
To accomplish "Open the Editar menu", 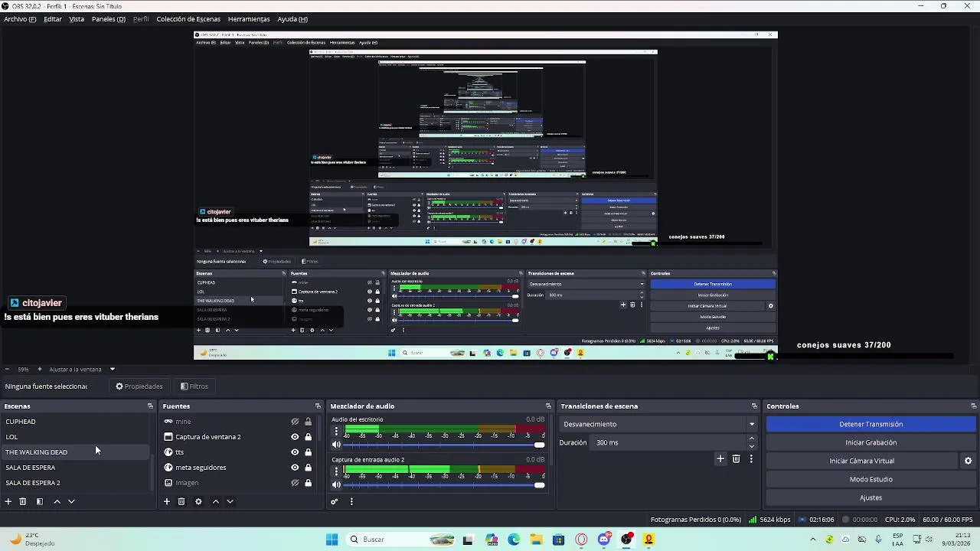I will pyautogui.click(x=53, y=19).
